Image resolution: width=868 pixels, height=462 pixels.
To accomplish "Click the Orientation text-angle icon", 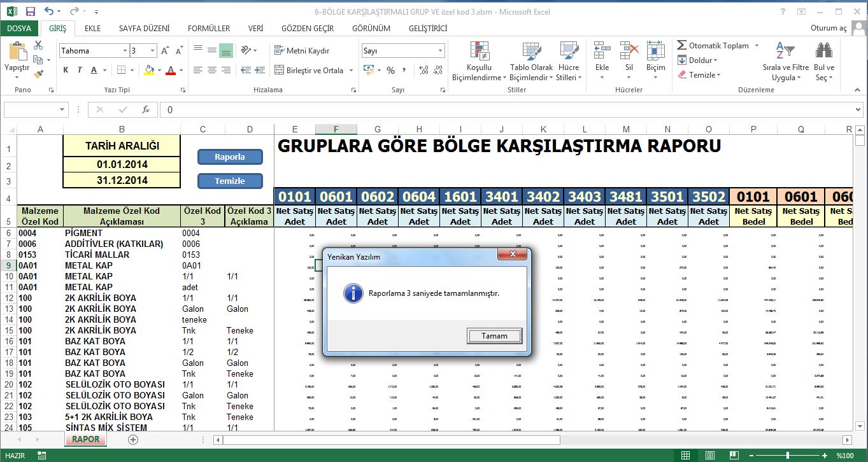I will (247, 50).
